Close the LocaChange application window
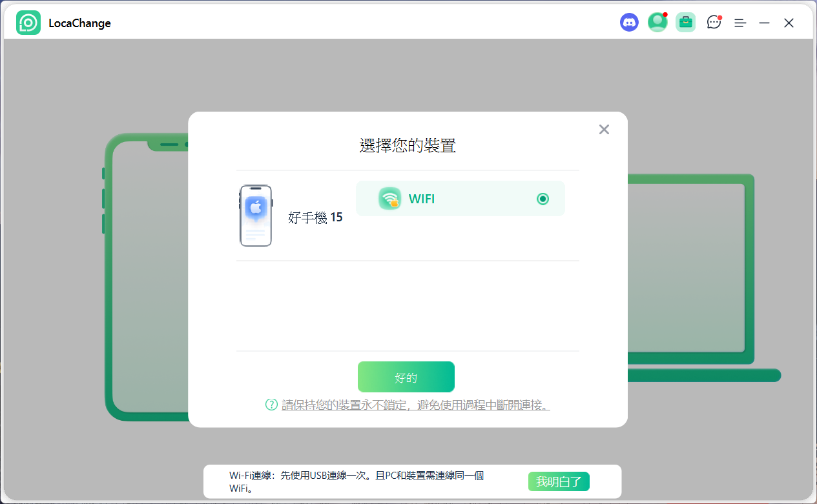Viewport: 817px width, 504px height. (x=789, y=23)
